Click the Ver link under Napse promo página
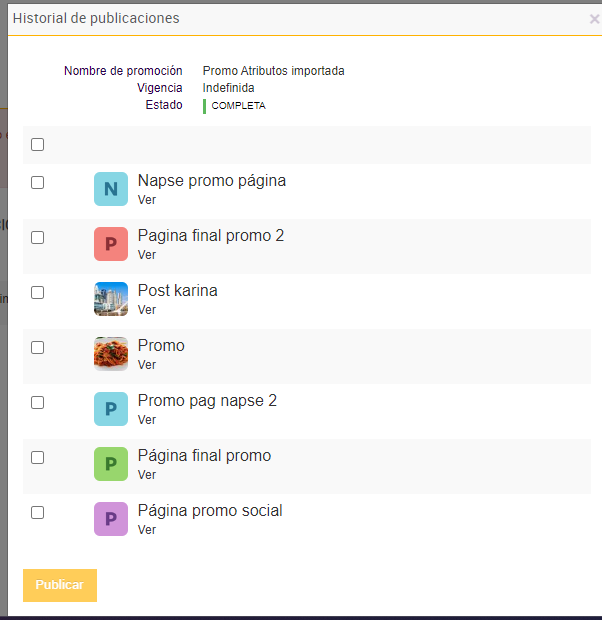This screenshot has height=620, width=602. point(147,200)
